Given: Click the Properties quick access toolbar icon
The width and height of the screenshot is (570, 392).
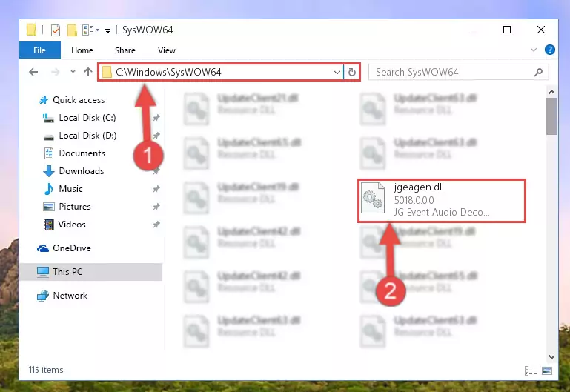Looking at the screenshot, I should pyautogui.click(x=56, y=30).
